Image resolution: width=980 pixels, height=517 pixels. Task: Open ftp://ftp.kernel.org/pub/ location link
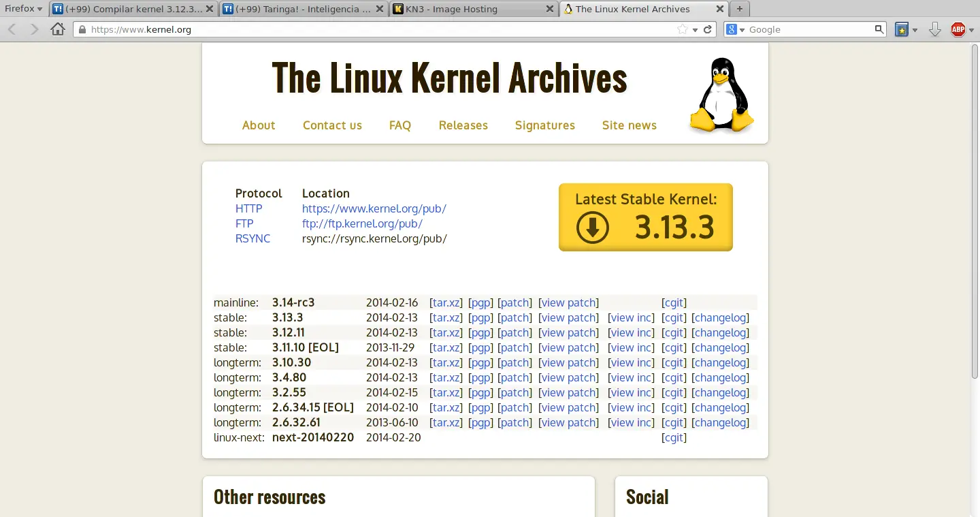363,223
